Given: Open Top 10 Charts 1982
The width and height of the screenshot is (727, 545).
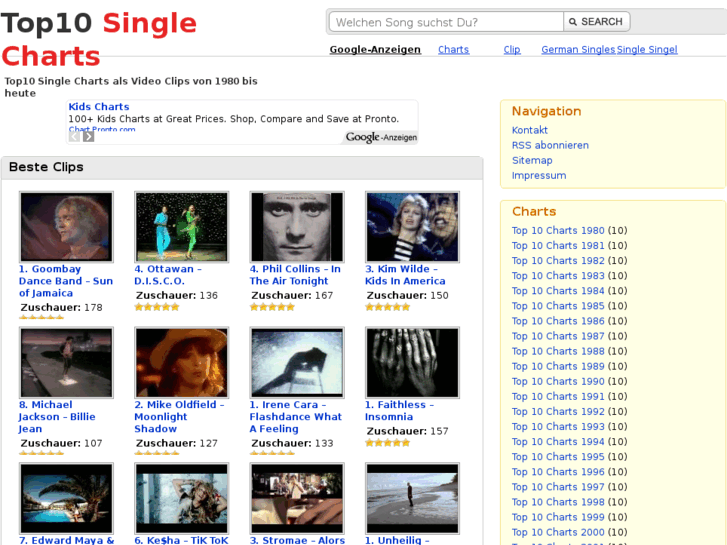Looking at the screenshot, I should point(558,261).
